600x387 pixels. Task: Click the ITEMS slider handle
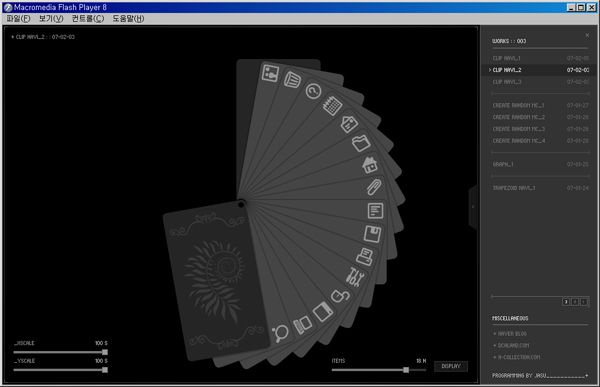pyautogui.click(x=406, y=370)
